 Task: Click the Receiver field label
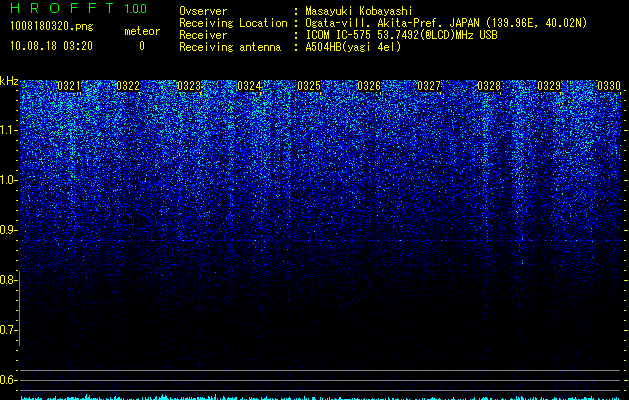(203, 35)
